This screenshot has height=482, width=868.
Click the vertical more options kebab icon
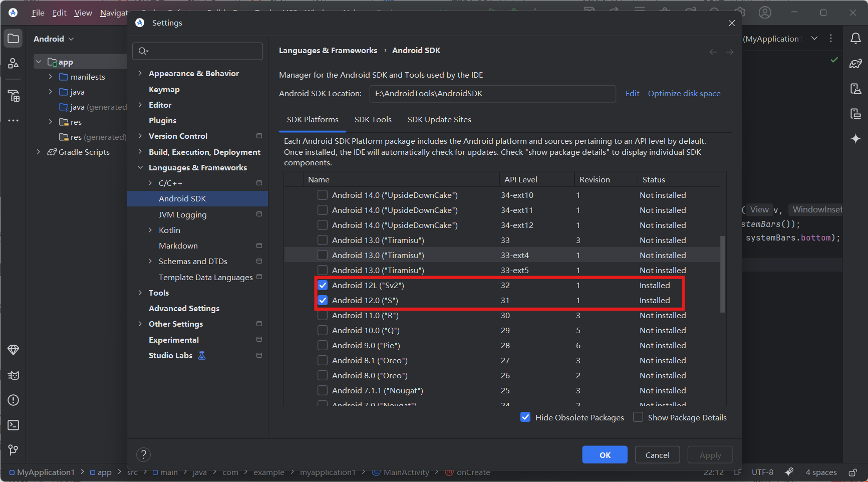(x=831, y=38)
